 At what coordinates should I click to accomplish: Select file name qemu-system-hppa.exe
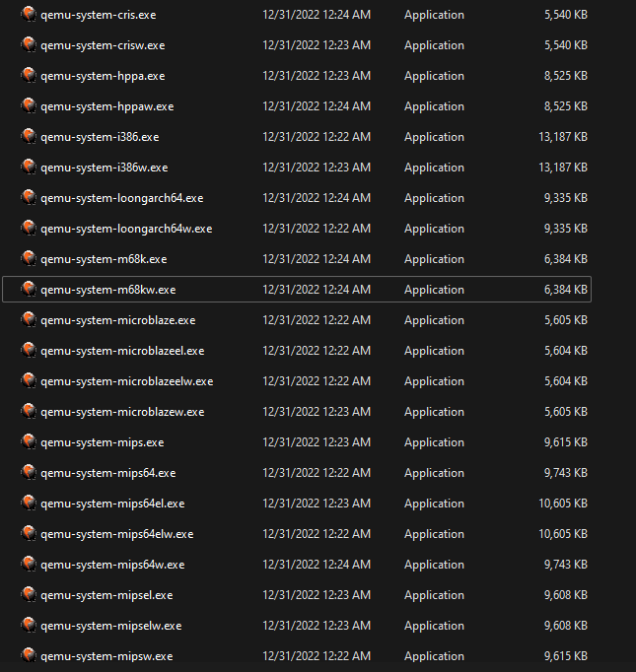coord(103,76)
